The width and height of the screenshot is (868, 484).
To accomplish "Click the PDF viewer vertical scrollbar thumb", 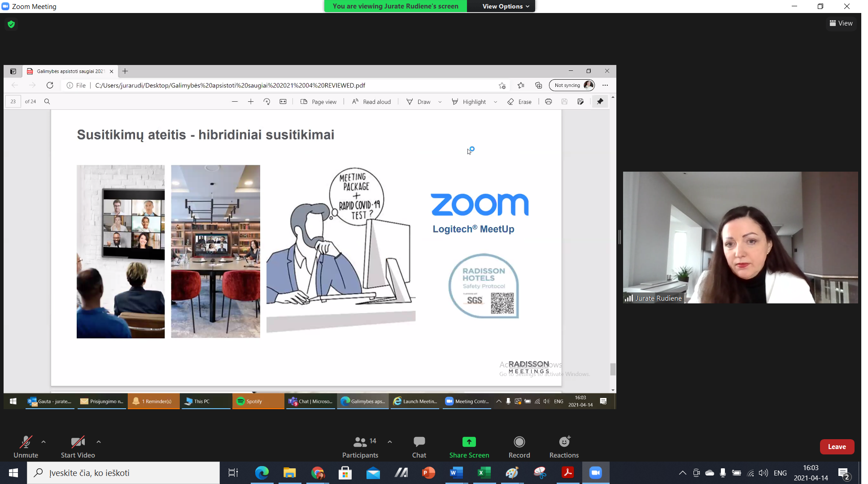I will coord(613,369).
